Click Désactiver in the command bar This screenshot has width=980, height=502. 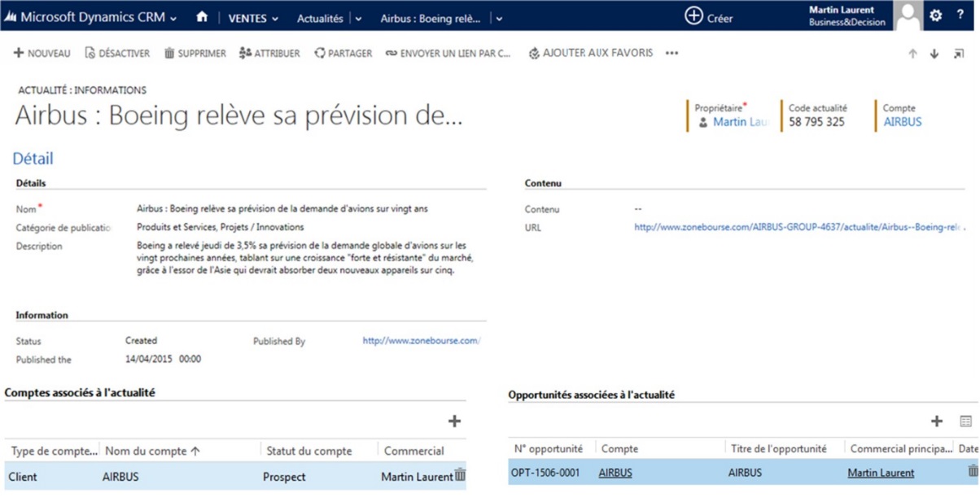coord(117,53)
